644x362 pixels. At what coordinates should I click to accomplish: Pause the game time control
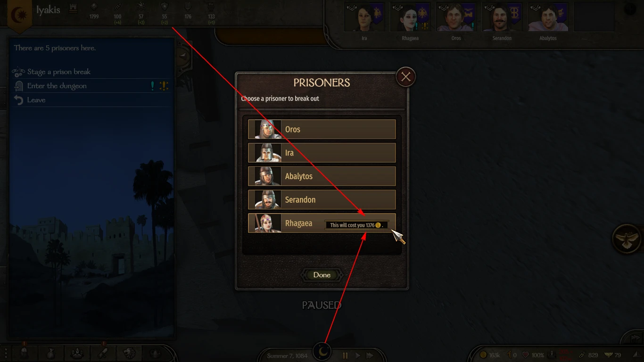345,355
